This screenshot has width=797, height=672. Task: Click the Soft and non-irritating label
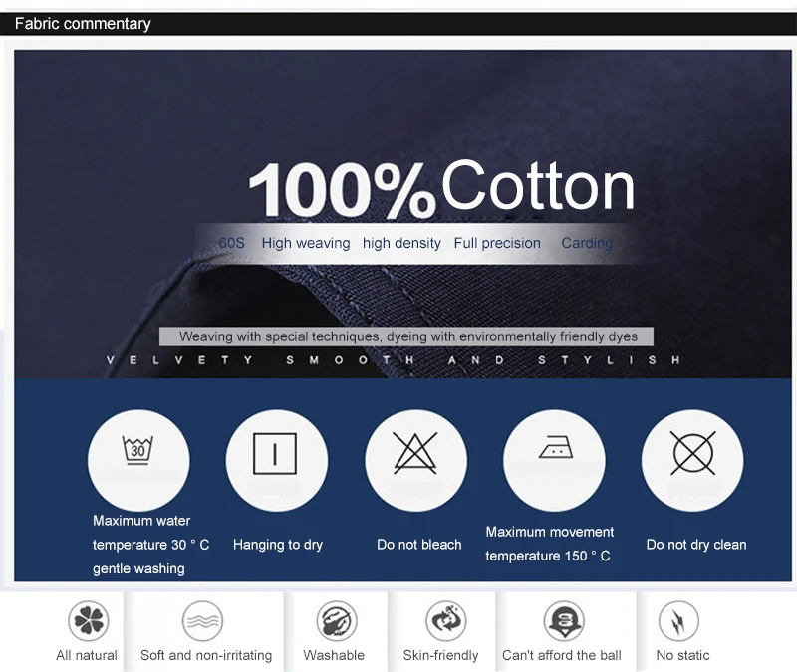[206, 655]
